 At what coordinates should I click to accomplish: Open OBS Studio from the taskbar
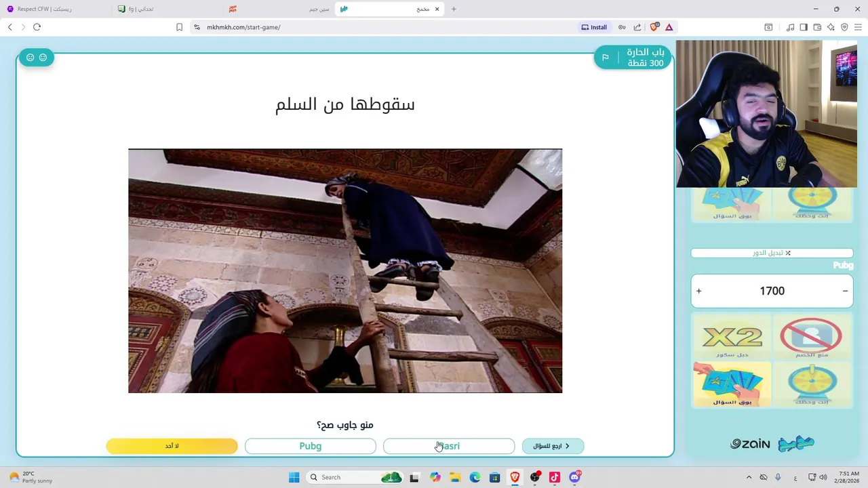(x=535, y=477)
